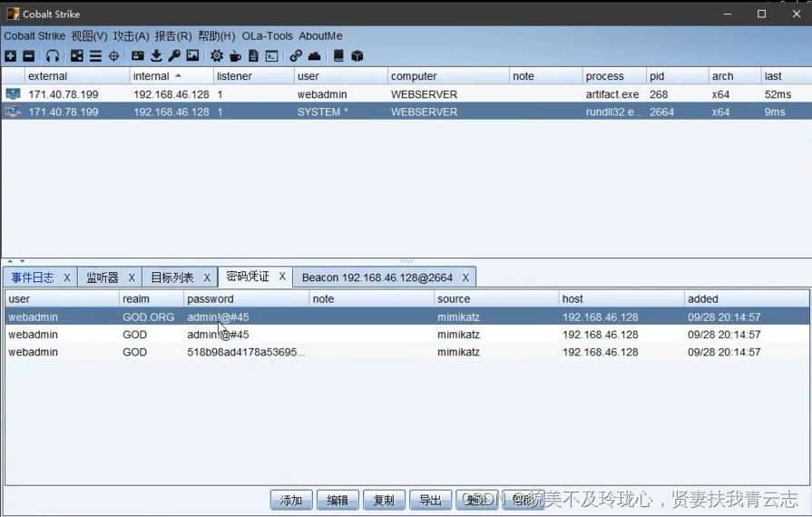
Task: Open the 报告(R) menu
Action: [173, 35]
